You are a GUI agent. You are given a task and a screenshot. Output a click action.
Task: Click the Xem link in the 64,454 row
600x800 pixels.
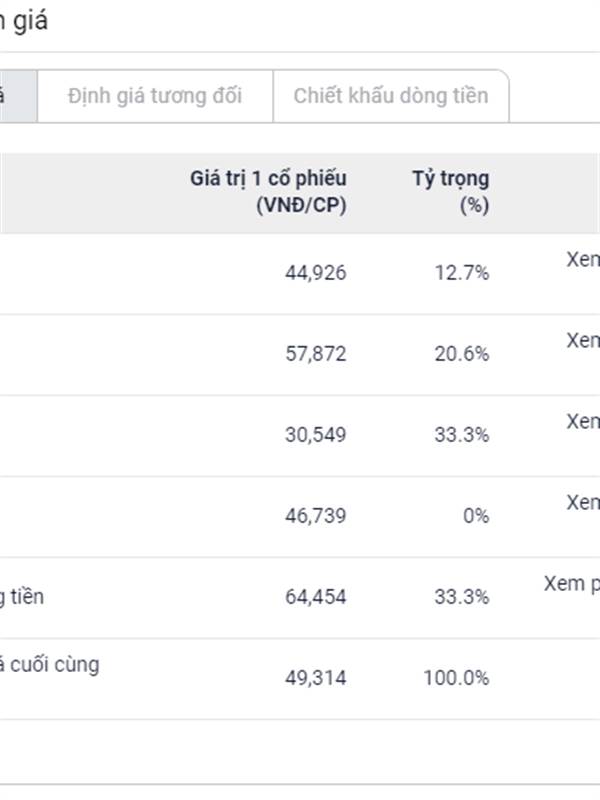click(572, 584)
